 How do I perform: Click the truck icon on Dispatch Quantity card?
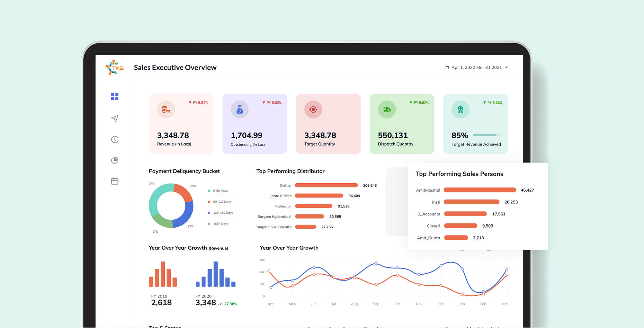387,109
